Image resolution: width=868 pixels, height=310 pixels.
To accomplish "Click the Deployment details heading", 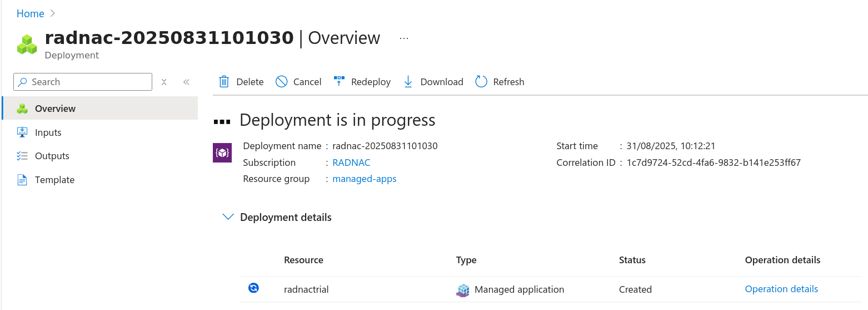I will [286, 218].
